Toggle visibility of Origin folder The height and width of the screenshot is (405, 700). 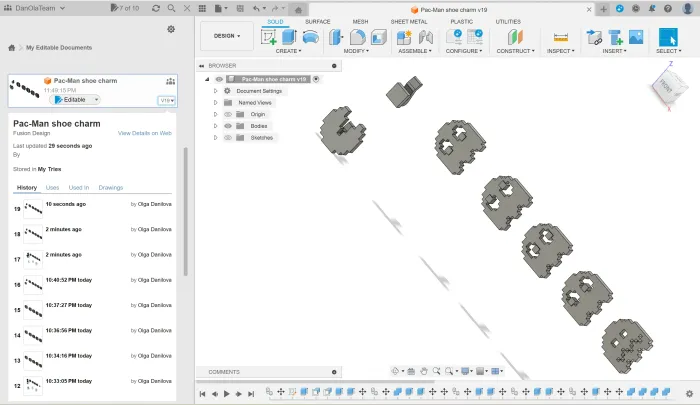tap(227, 115)
